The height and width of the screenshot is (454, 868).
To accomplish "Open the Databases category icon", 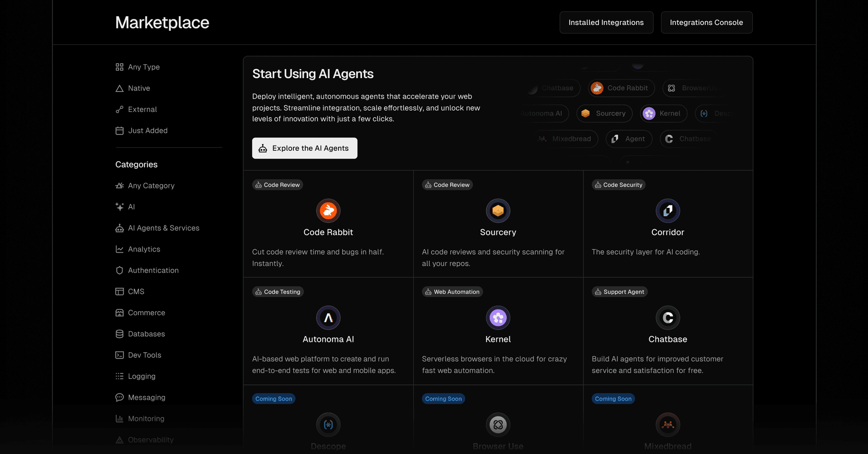I will tap(119, 334).
